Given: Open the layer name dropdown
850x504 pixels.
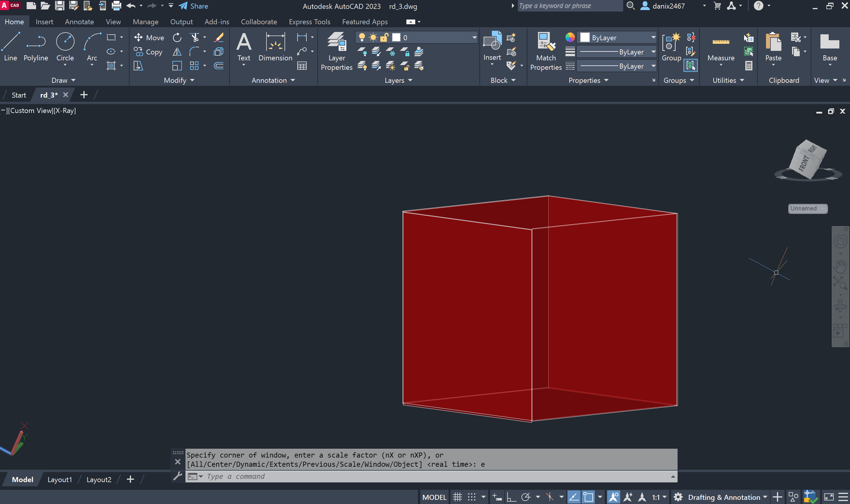Looking at the screenshot, I should [474, 38].
